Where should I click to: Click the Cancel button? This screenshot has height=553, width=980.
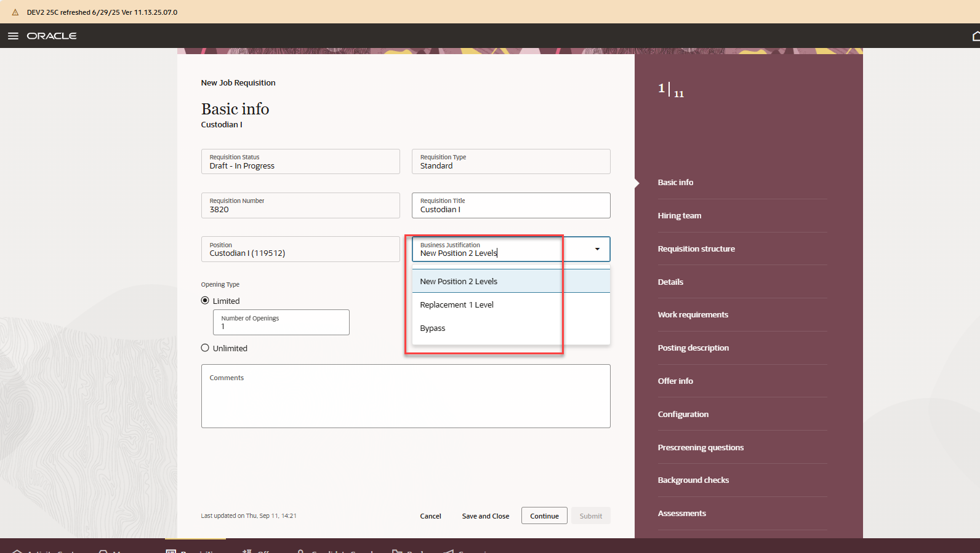[430, 516]
